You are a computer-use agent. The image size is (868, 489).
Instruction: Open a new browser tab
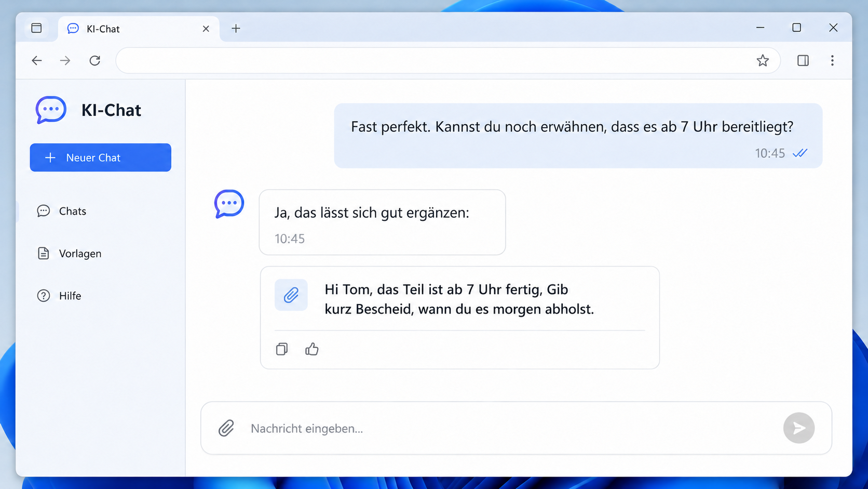pyautogui.click(x=236, y=29)
